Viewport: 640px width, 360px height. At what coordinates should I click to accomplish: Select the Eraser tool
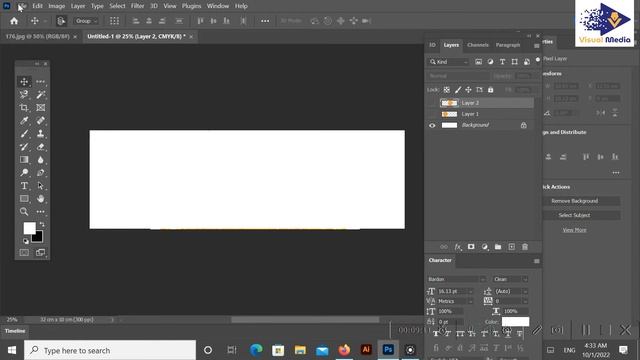point(40,147)
